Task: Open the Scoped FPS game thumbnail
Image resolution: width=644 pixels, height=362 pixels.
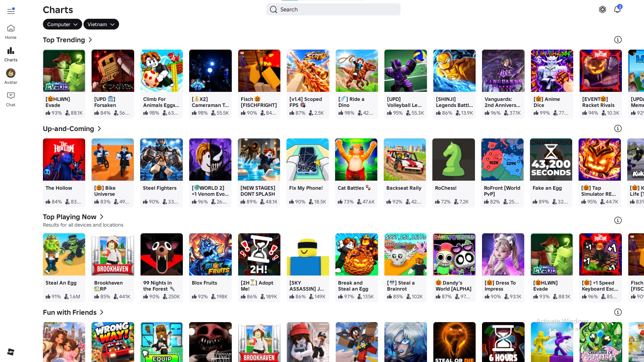Action: tap(308, 71)
